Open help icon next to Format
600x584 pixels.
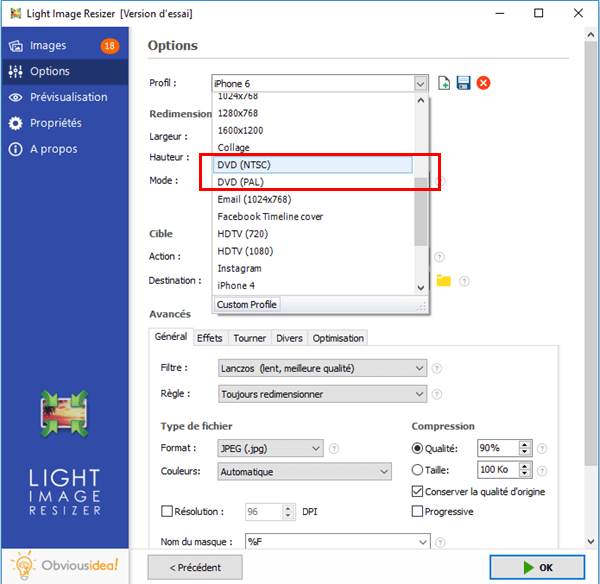(334, 448)
